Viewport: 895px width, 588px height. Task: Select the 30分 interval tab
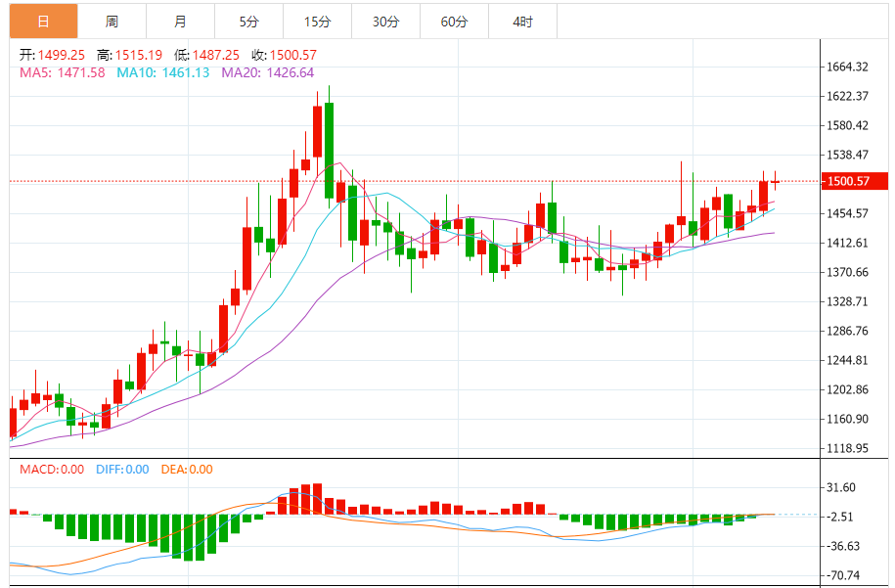point(385,22)
